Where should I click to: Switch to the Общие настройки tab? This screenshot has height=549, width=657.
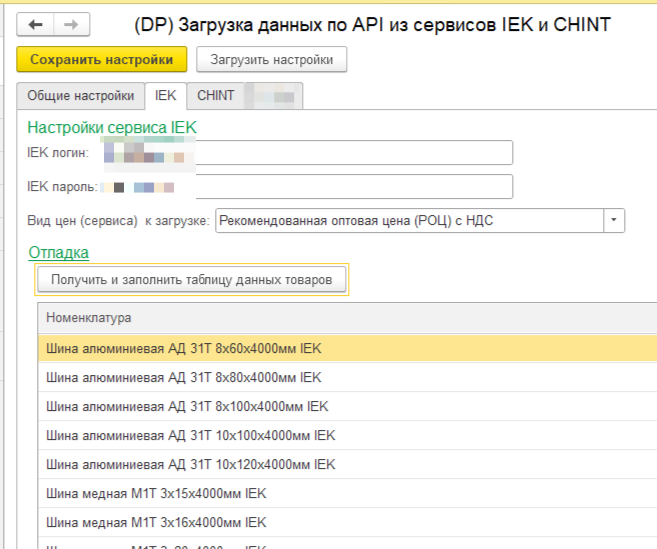tap(80, 96)
